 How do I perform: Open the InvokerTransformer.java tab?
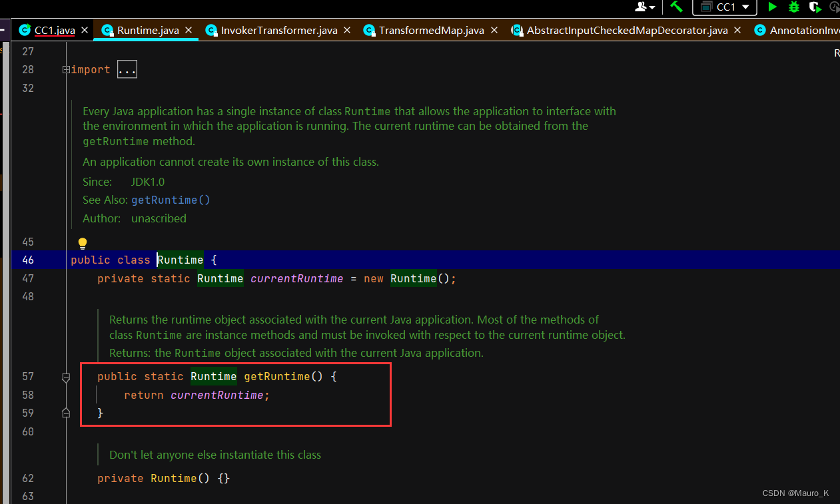tap(279, 30)
